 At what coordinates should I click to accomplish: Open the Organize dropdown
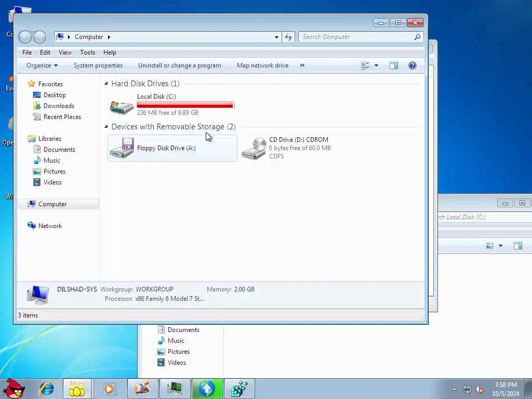tap(42, 65)
